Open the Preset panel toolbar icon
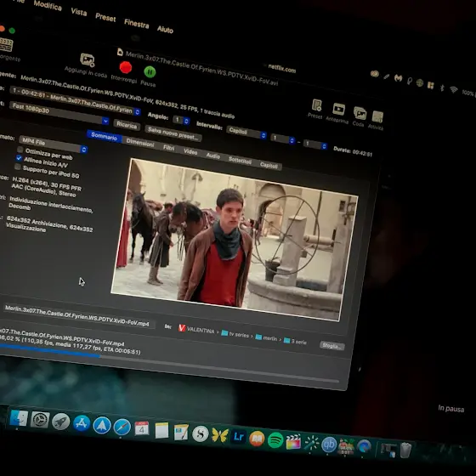Viewport: 476px width, 476px height. point(316,105)
